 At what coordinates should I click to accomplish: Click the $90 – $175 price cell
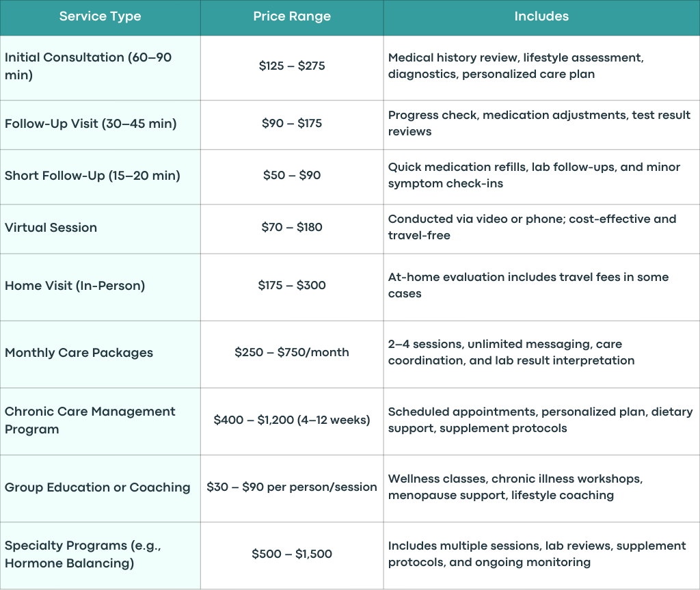point(292,125)
